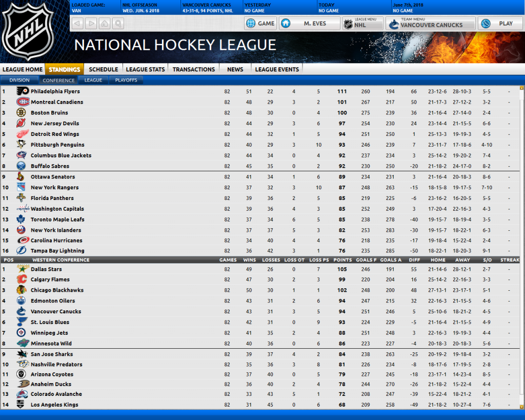Open Vancouver Canucks team menu

(x=431, y=24)
